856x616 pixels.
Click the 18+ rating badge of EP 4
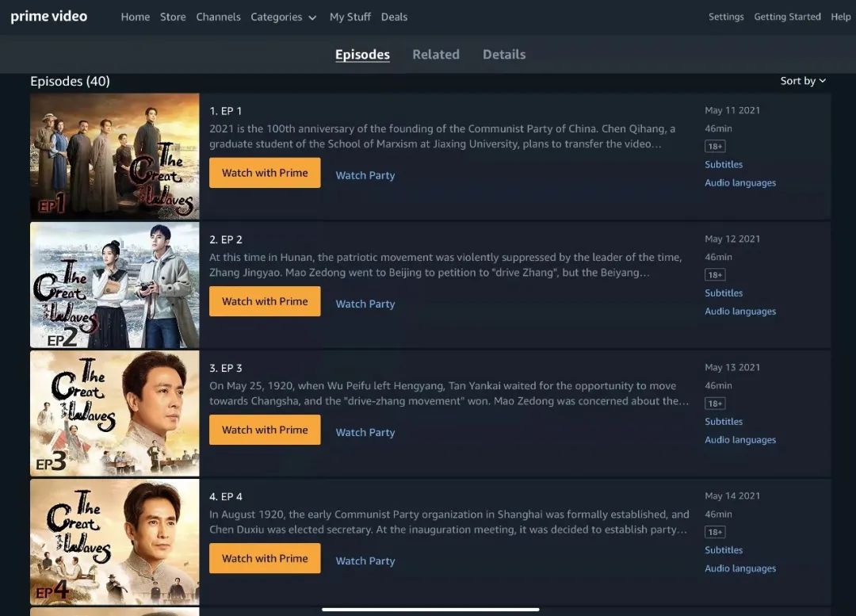[715, 532]
